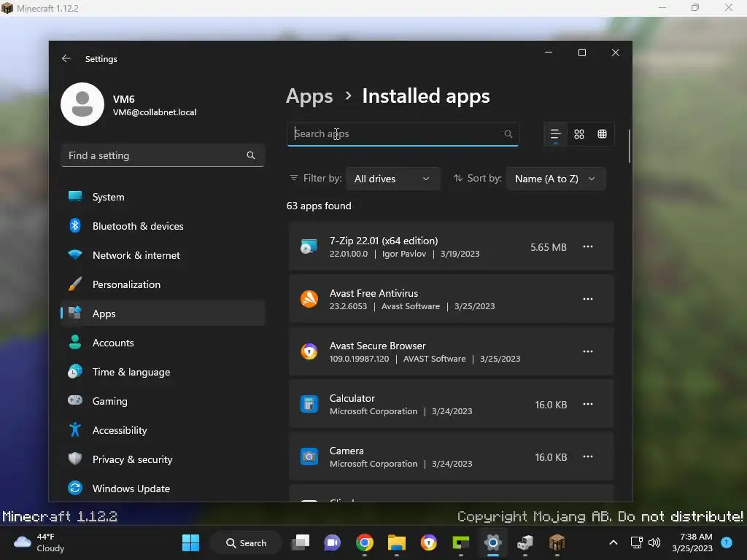Viewport: 747px width, 560px height.
Task: Focus the Find a setting input field
Action: pos(163,155)
